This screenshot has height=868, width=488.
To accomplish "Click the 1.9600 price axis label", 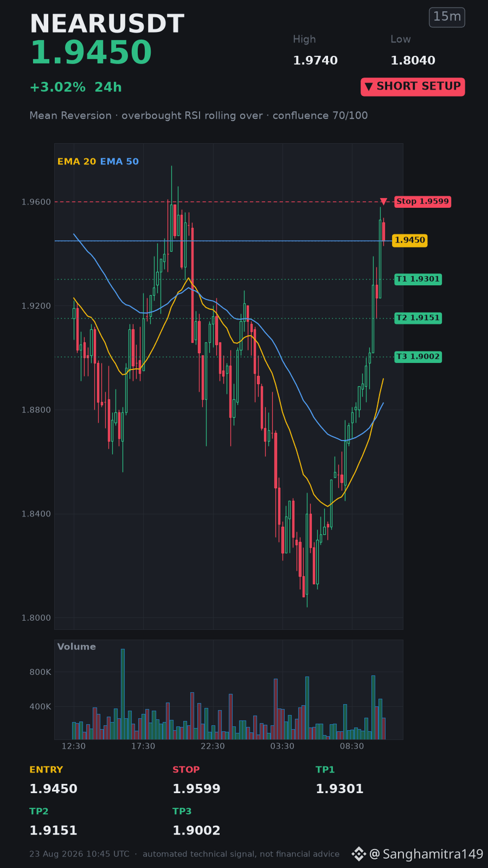I will (36, 202).
